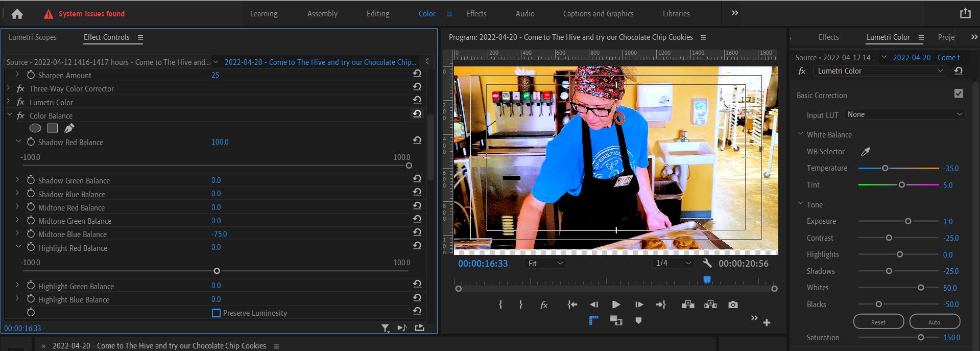The image size is (980, 351).
Task: Toggle the Lumetri Color fx switch in Effect Controls
Action: tap(20, 102)
